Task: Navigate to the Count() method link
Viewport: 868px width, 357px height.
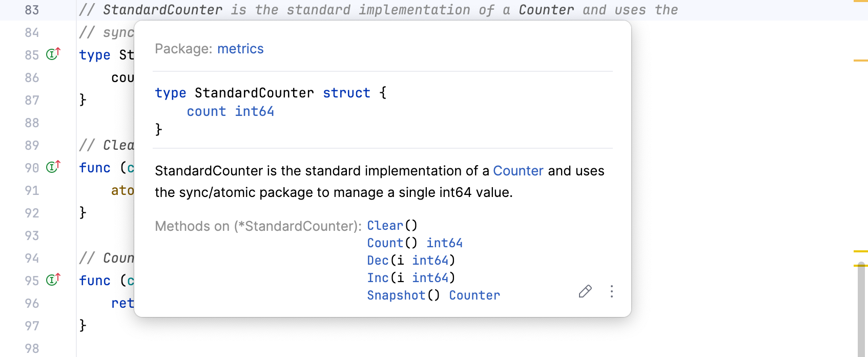Action: click(x=385, y=243)
